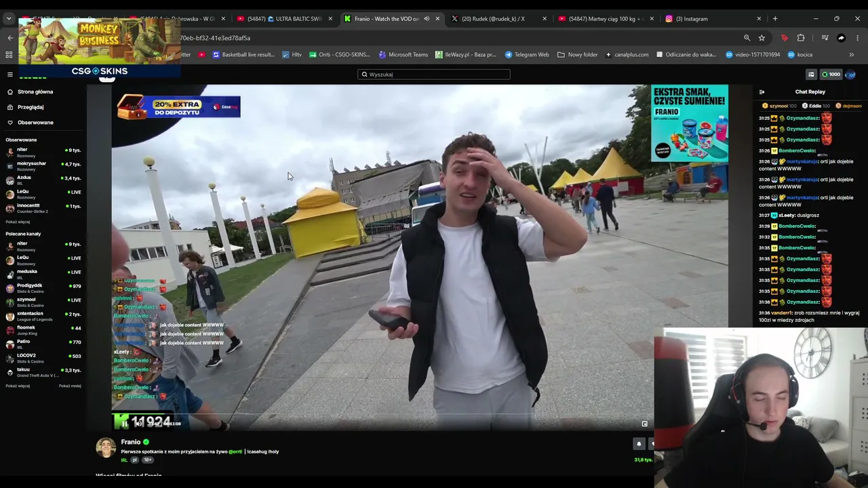Open the Kick sidebar hamburger menu
Viewport: 868px width, 488px height.
(x=10, y=75)
